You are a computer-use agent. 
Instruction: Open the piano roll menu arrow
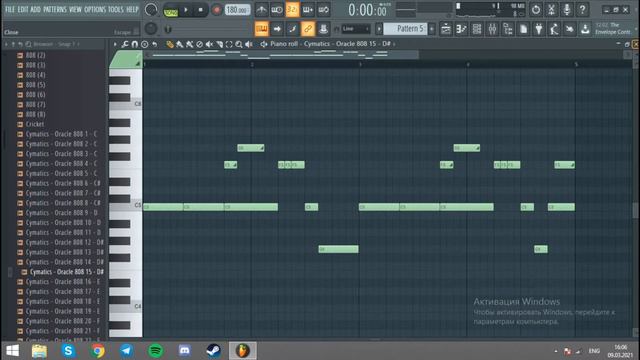[x=116, y=44]
